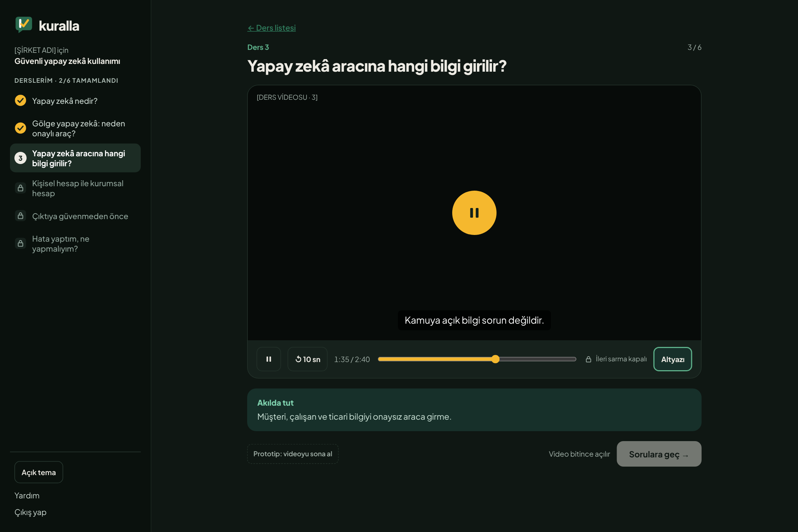798x532 pixels.
Task: Click the Sorulara geç button
Action: [x=659, y=454]
